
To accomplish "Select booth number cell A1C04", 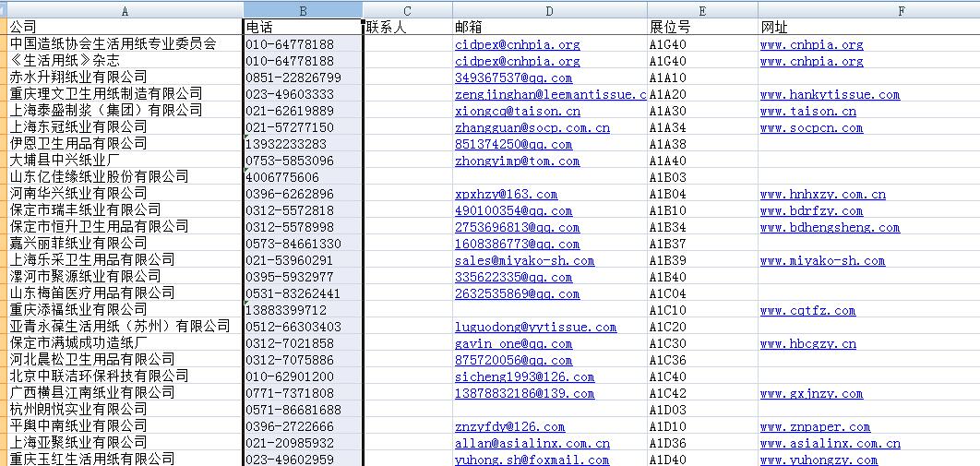I will tap(702, 293).
